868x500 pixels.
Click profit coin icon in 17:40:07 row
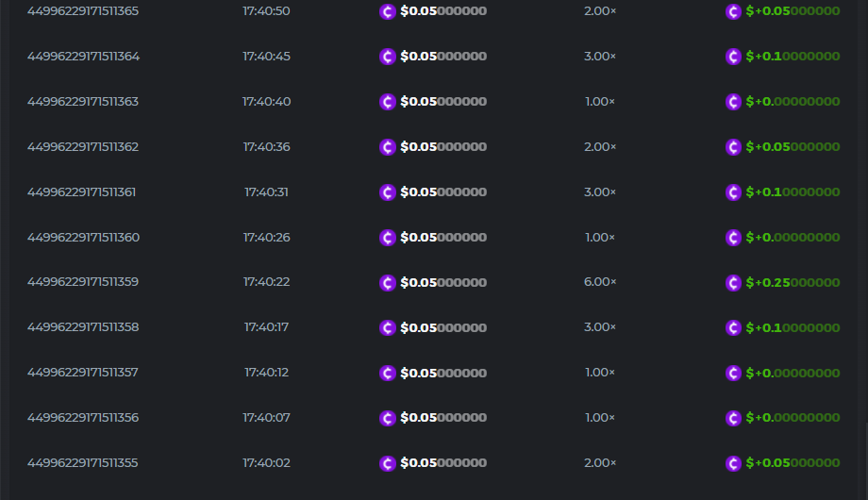pos(733,418)
